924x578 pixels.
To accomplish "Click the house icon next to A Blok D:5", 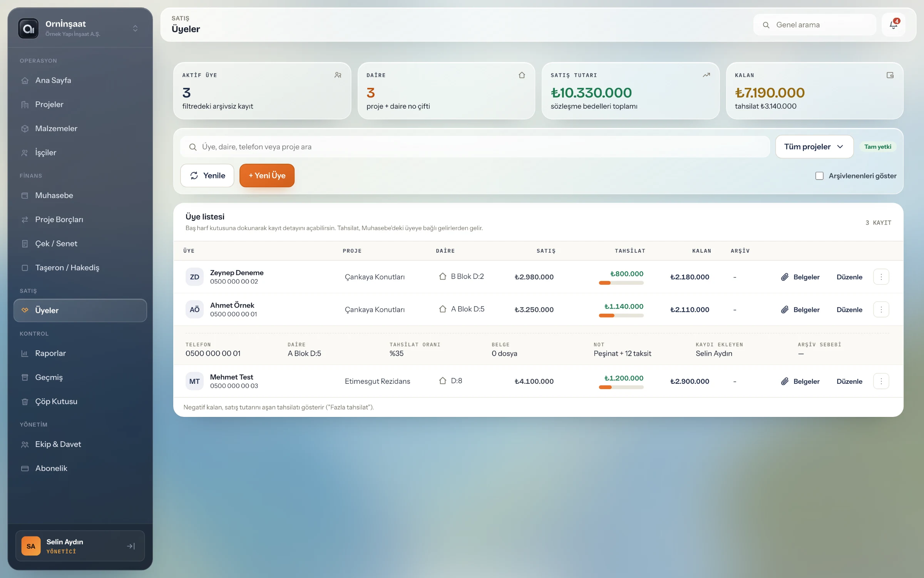I will coord(443,309).
